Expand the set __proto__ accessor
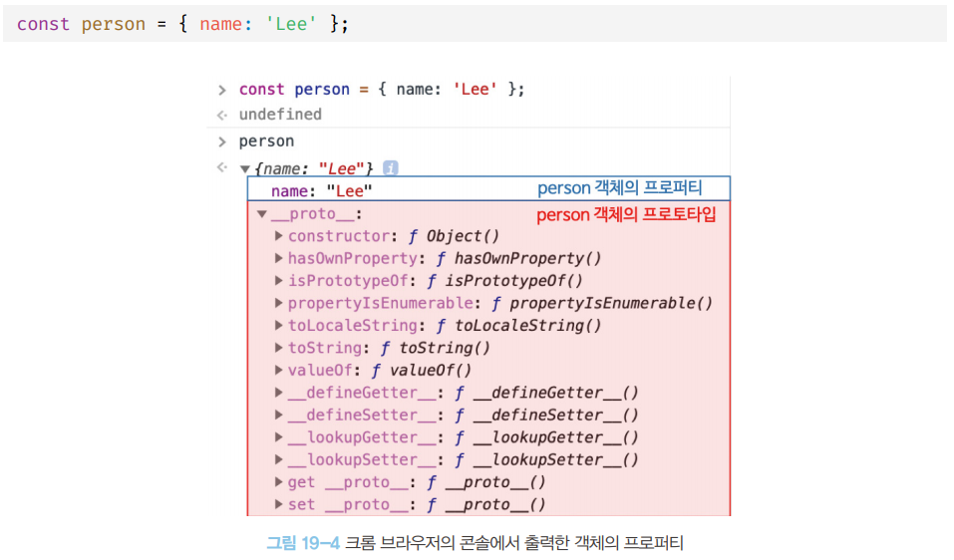The width and height of the screenshot is (954, 560). 279,505
